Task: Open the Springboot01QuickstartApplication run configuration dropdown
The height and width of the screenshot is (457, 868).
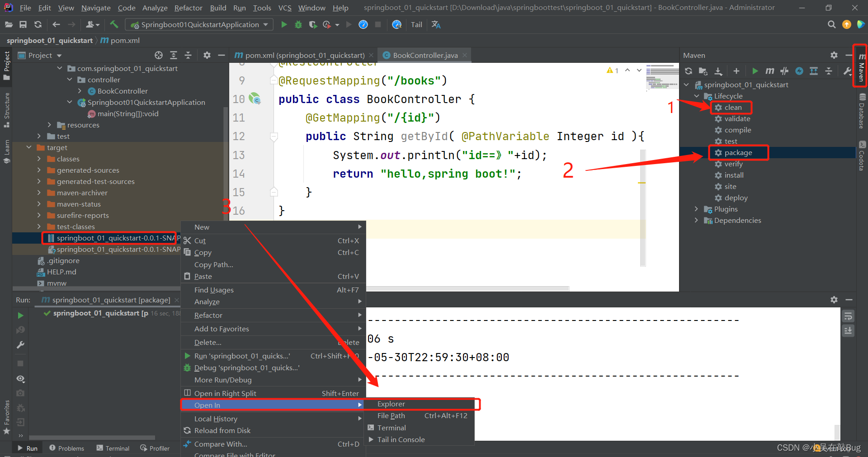Action: [199, 24]
